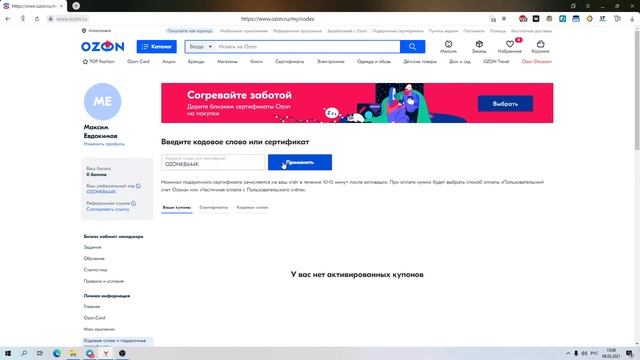Click Выбрать on the banner
Viewport: 640px width, 360px height.
coord(505,104)
